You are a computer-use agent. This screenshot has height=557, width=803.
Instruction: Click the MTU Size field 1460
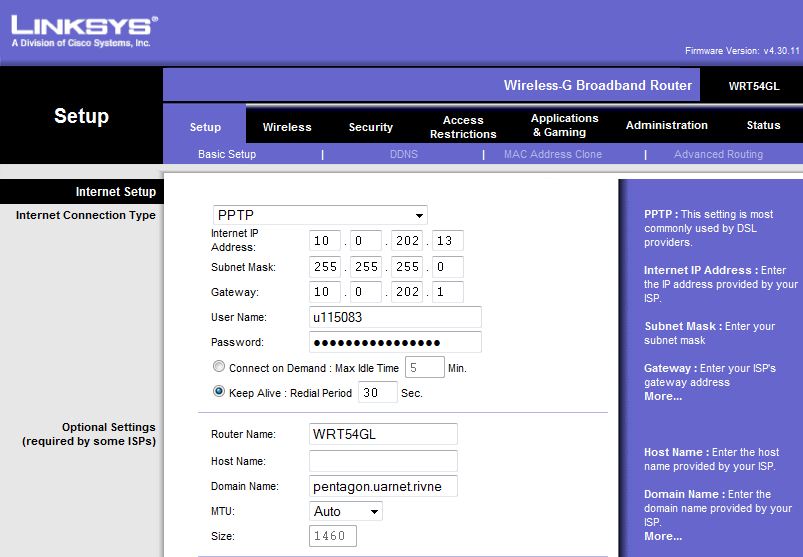tap(333, 536)
